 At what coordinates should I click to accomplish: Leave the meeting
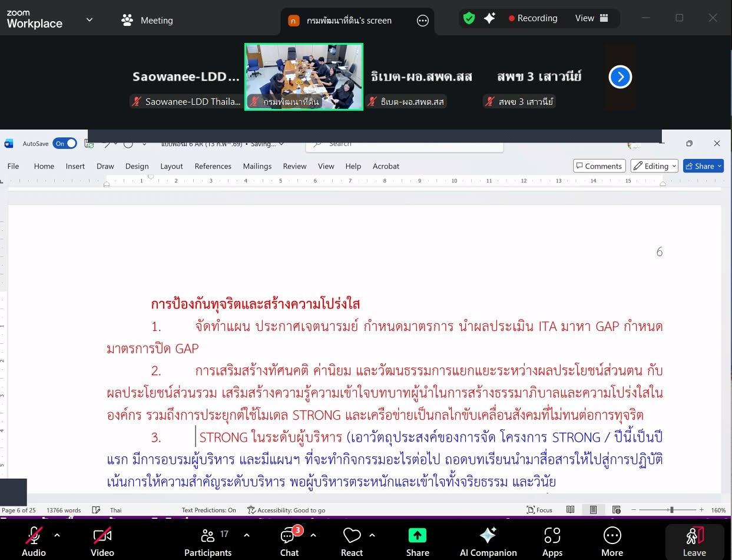(694, 541)
